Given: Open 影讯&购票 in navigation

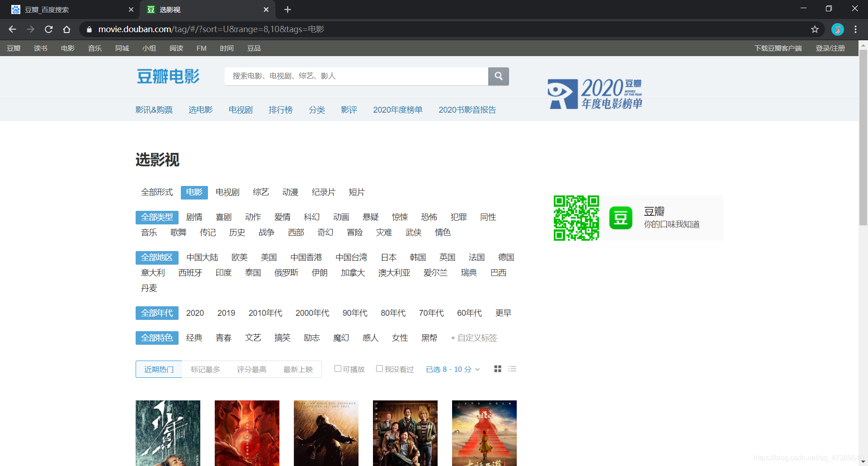Looking at the screenshot, I should (x=154, y=110).
